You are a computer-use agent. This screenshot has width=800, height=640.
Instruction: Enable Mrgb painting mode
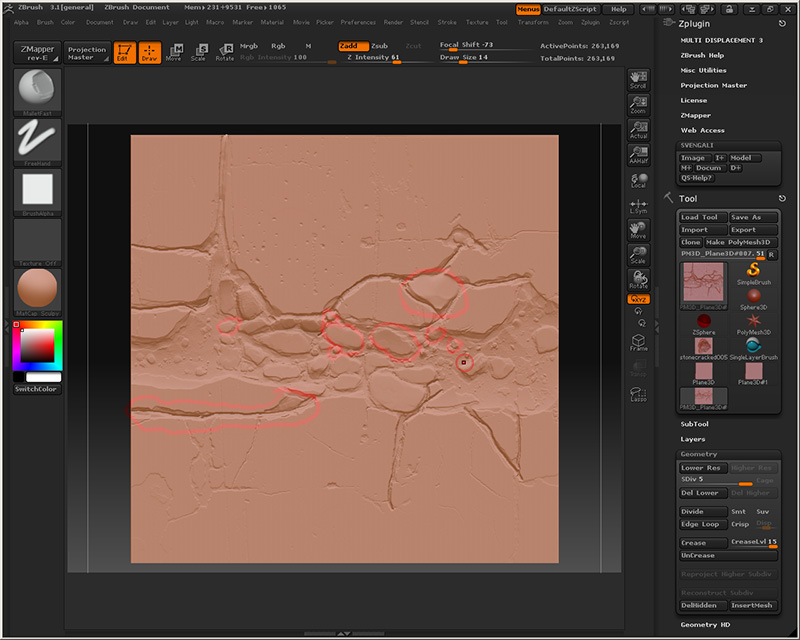[x=248, y=46]
